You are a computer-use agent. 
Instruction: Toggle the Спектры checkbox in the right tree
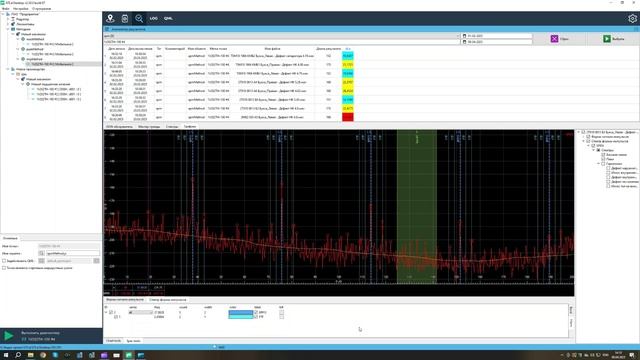pyautogui.click(x=598, y=150)
